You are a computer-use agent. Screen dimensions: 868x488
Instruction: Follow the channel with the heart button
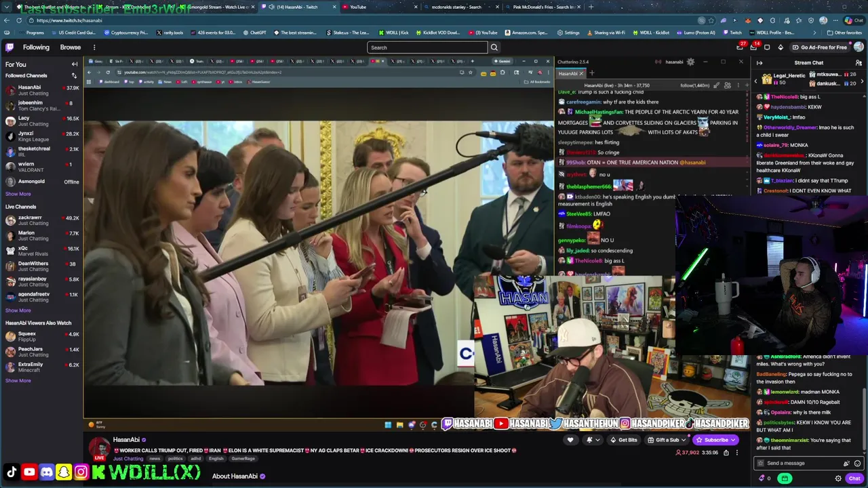tap(570, 440)
